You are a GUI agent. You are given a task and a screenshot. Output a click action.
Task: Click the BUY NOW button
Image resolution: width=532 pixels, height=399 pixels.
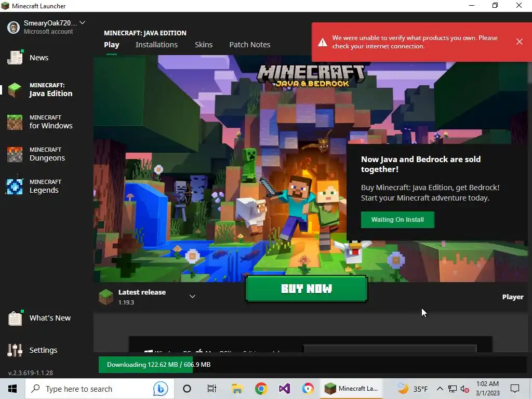click(307, 289)
